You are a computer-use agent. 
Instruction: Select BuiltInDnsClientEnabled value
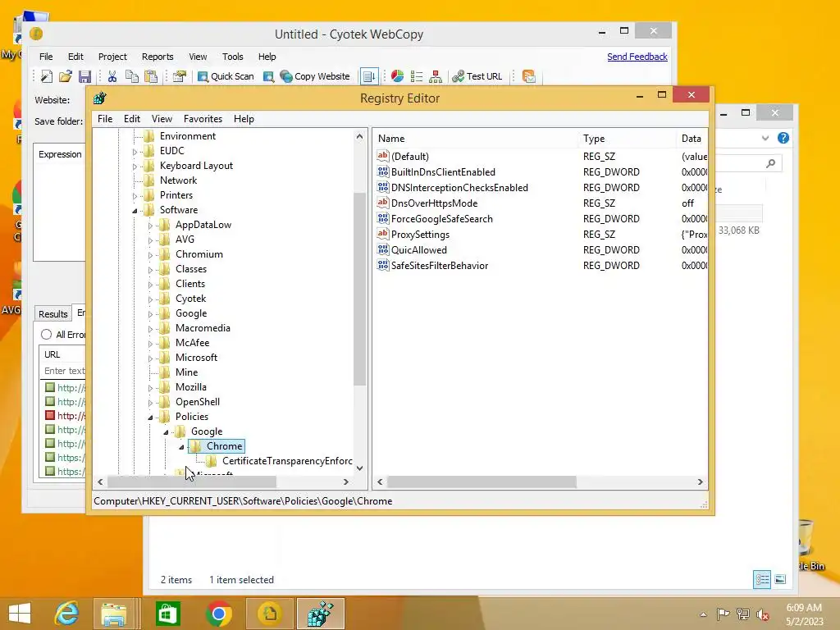point(443,172)
